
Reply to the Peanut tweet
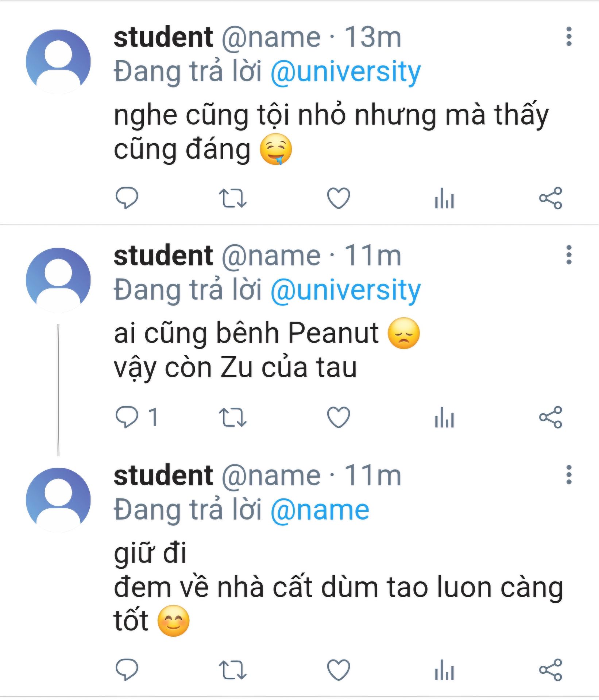(127, 417)
